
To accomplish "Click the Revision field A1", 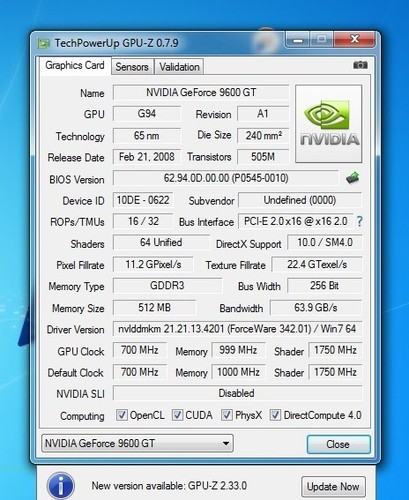I will tap(263, 114).
